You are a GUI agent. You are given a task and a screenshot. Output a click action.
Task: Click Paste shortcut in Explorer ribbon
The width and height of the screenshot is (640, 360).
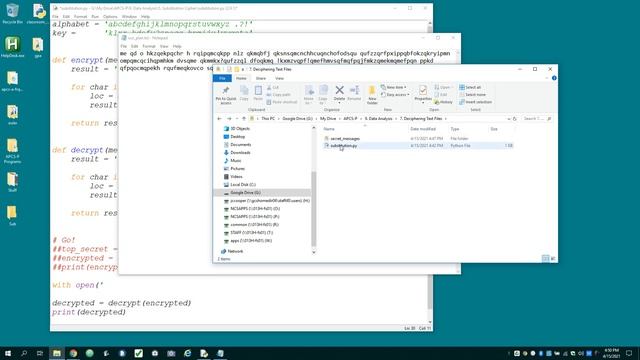(282, 102)
